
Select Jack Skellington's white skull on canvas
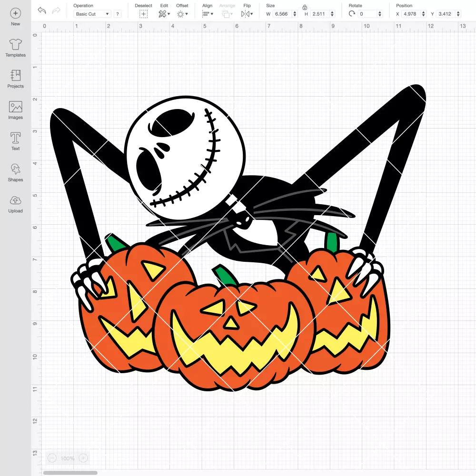[x=185, y=158]
